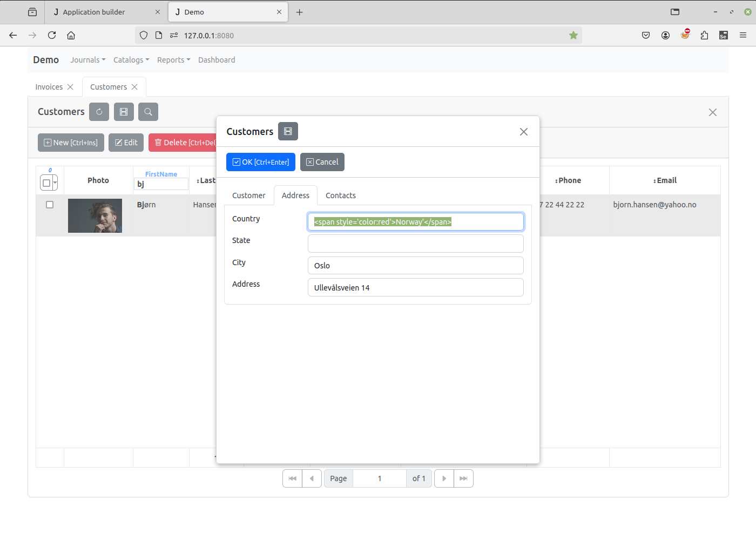Bookmark star icon in address bar
The height and width of the screenshot is (533, 756).
(x=573, y=36)
